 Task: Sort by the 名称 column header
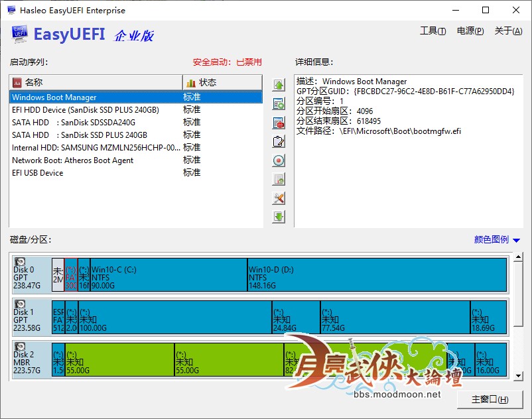click(96, 82)
